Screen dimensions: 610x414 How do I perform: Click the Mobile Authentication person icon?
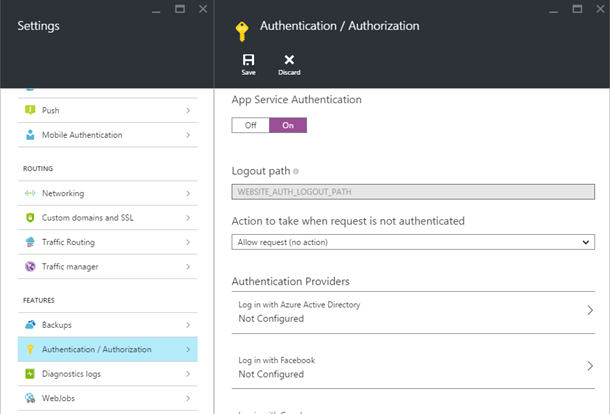(30, 135)
